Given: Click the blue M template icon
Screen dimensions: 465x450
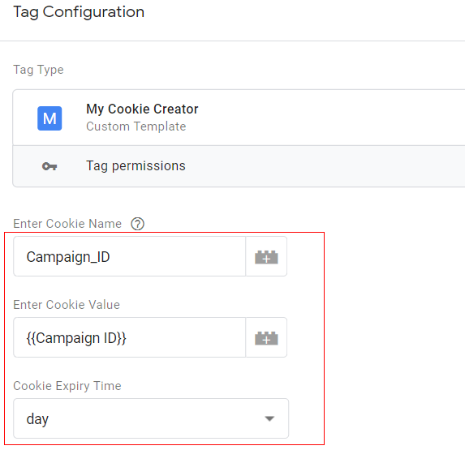Looking at the screenshot, I should tap(50, 118).
